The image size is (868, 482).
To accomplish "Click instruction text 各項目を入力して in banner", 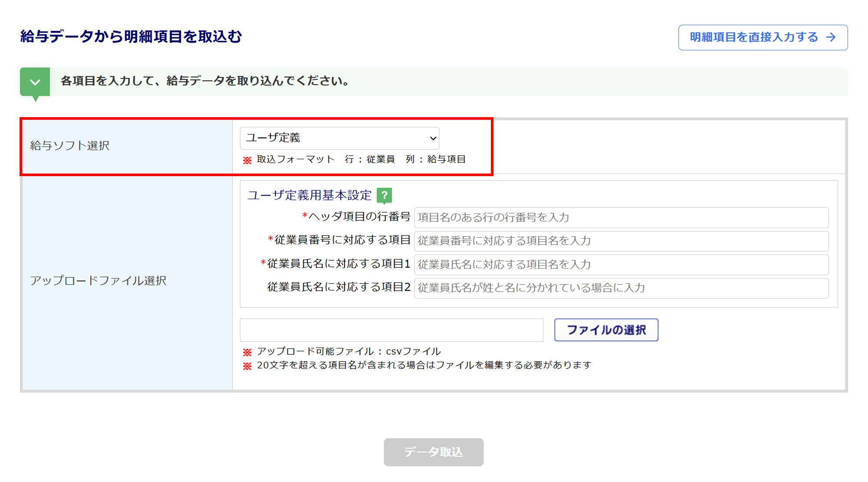I will click(x=205, y=81).
